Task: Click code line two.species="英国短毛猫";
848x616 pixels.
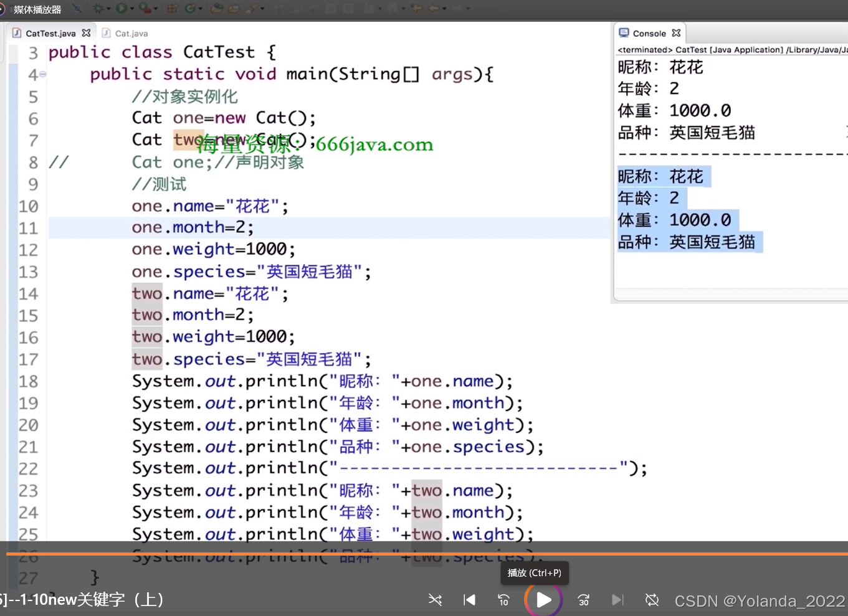Action: coord(251,359)
